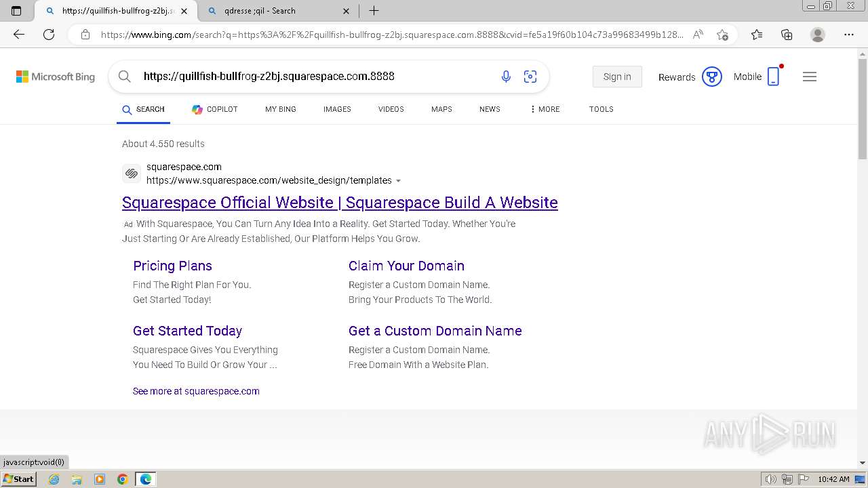
Task: Click the network tray icon
Action: pos(787,479)
